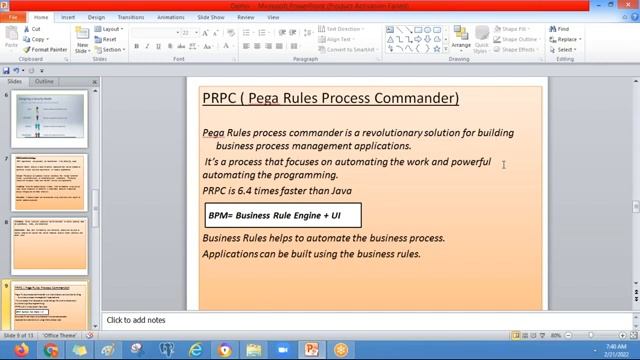Select the Rectangle shape in shapes gallery
The image size is (640, 360).
418,30
